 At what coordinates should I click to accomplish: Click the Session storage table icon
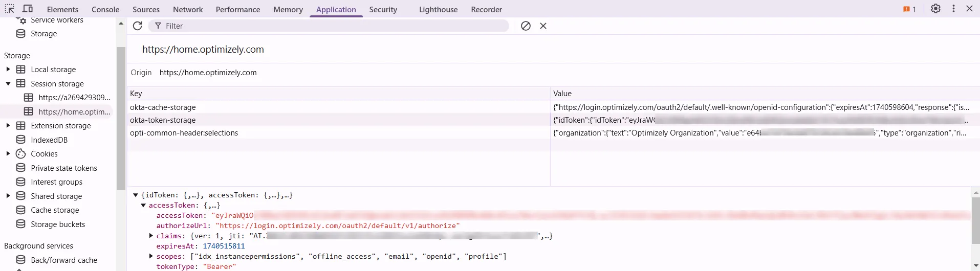(x=21, y=83)
